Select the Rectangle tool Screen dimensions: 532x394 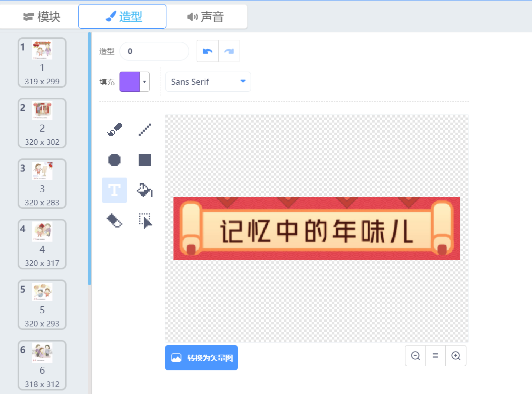[145, 160]
